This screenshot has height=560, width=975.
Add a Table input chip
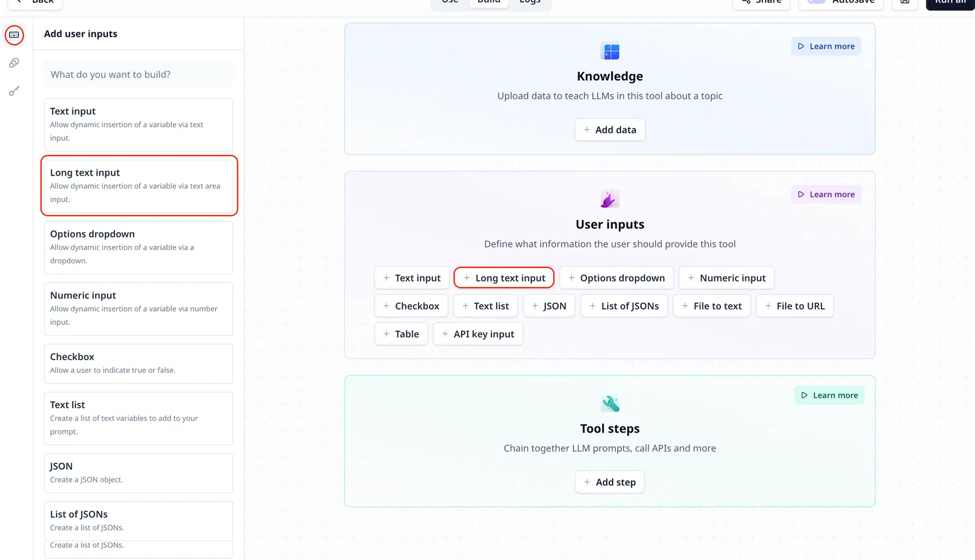(401, 334)
